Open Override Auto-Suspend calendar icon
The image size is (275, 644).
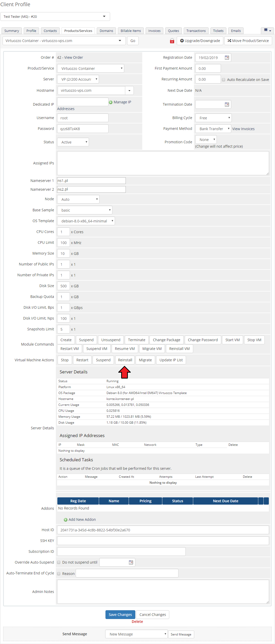pos(131,562)
